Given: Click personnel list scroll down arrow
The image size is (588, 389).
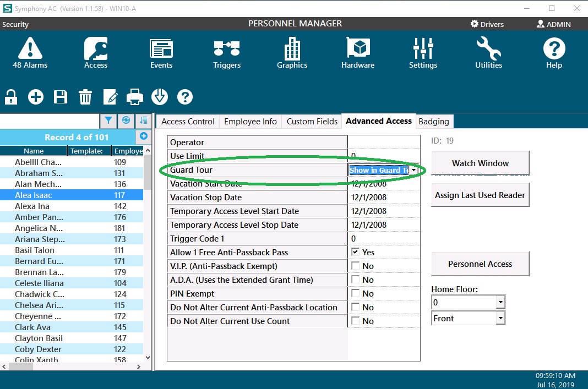Looking at the screenshot, I should tap(148, 358).
